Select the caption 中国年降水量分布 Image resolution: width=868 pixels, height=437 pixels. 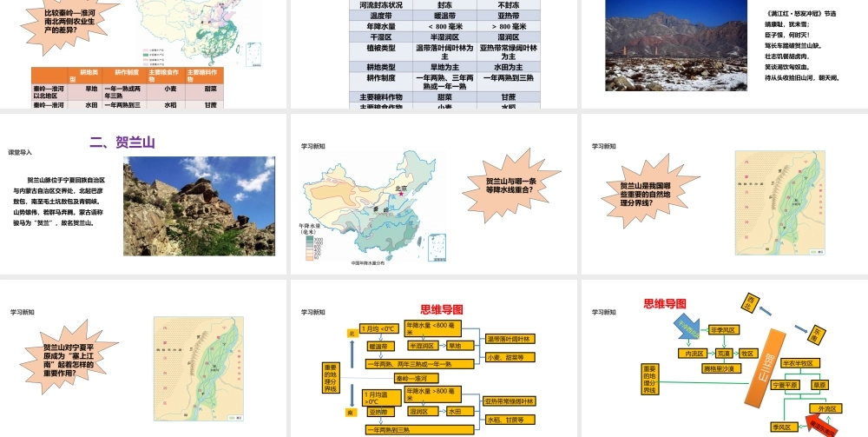coord(367,263)
